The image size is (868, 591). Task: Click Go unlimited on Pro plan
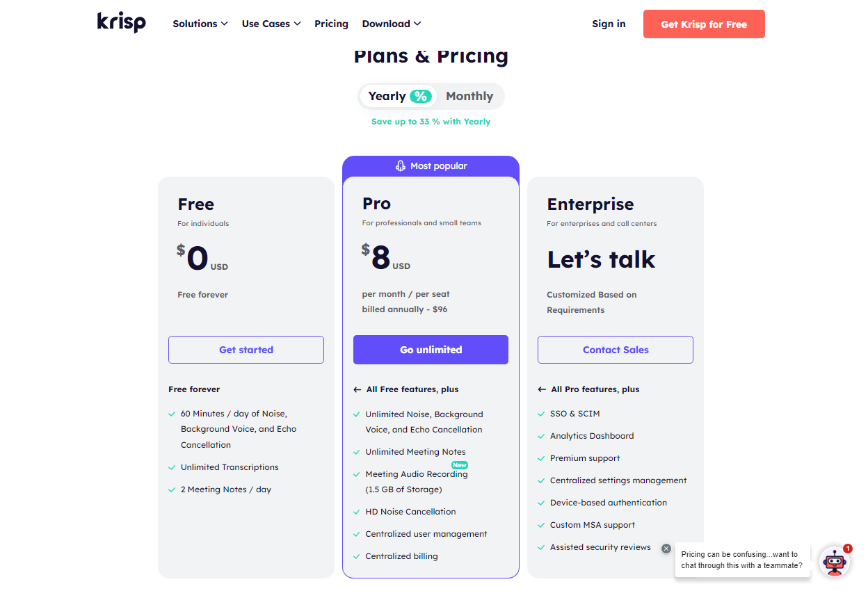[x=431, y=350]
